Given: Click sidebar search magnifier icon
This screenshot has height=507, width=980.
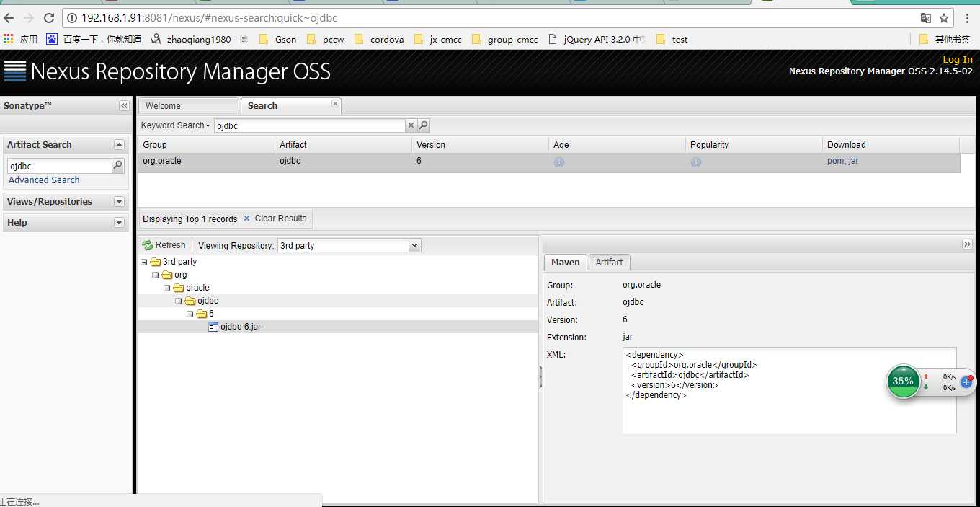Looking at the screenshot, I should 118,166.
